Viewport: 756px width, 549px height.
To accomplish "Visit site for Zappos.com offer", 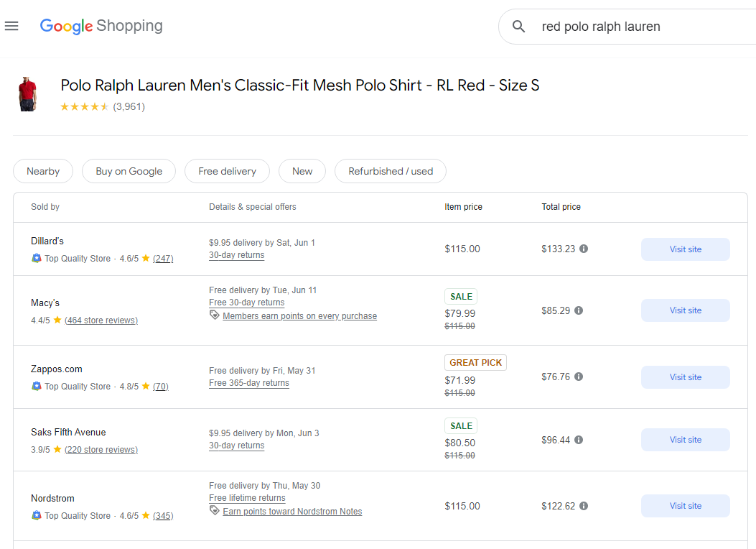I will pos(685,377).
